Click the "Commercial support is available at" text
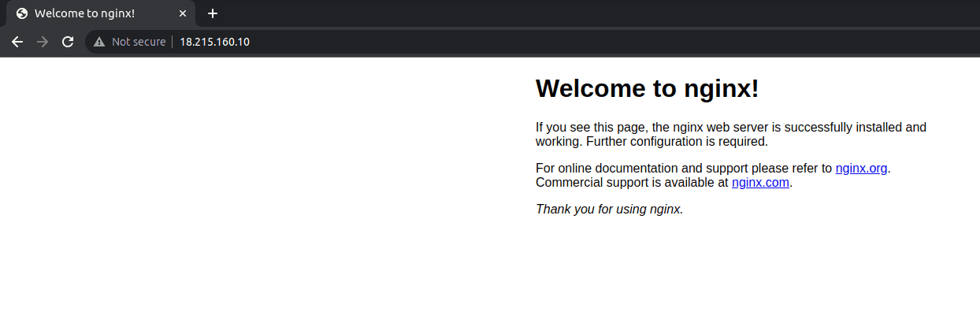This screenshot has width=980, height=323. 632,183
